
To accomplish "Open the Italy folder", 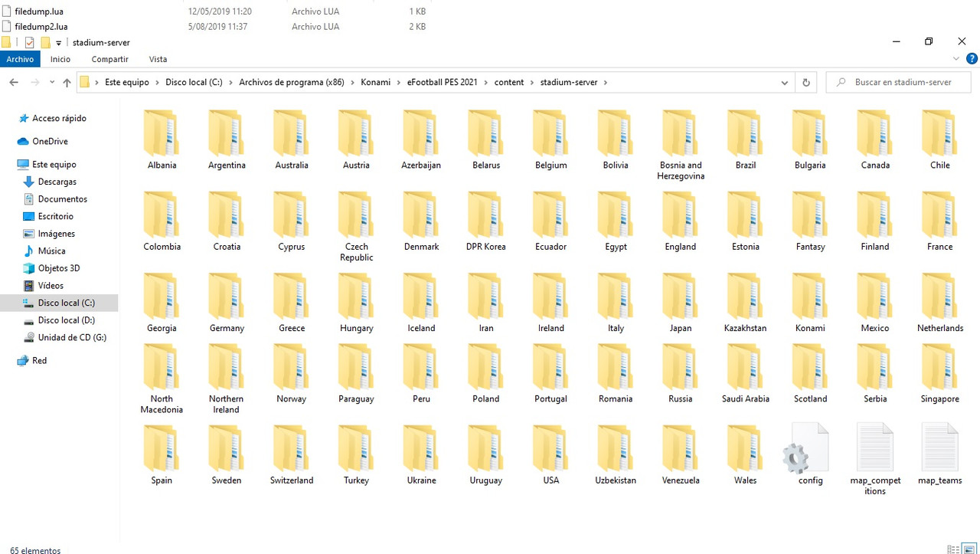I will (616, 303).
